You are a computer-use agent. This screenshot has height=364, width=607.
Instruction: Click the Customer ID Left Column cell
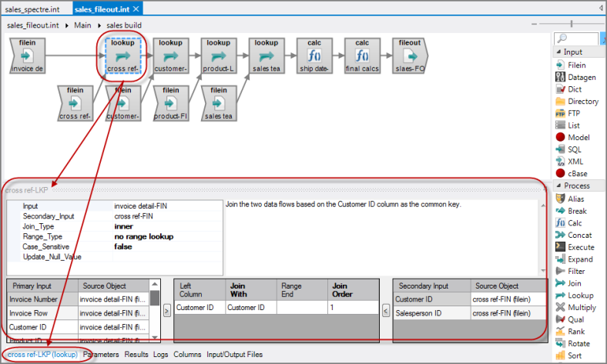[x=200, y=308]
